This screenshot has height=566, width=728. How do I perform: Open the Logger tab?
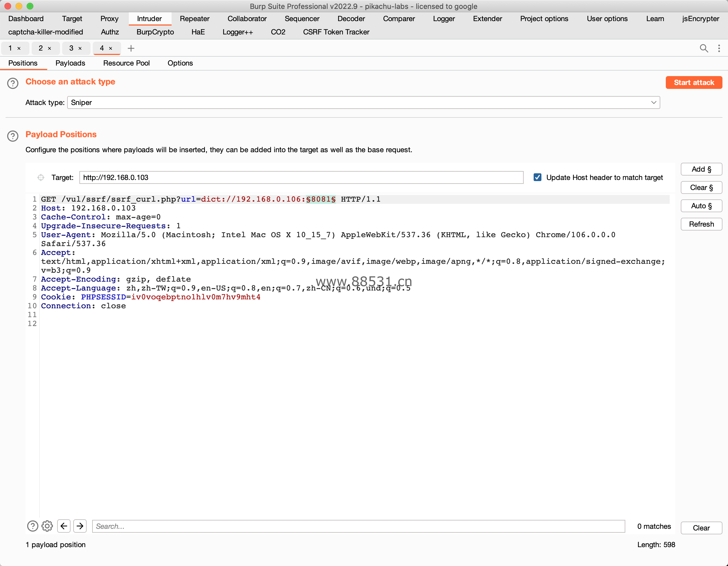pos(444,19)
